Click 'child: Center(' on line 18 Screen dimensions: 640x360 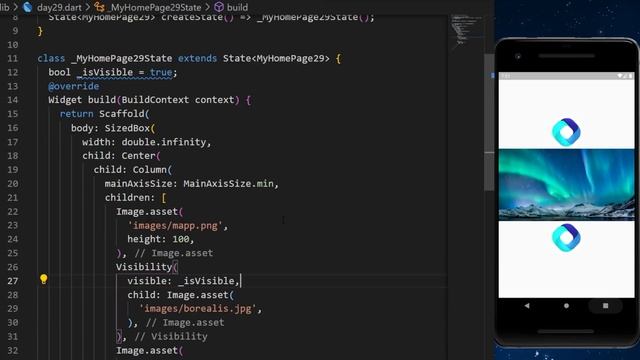tap(121, 156)
